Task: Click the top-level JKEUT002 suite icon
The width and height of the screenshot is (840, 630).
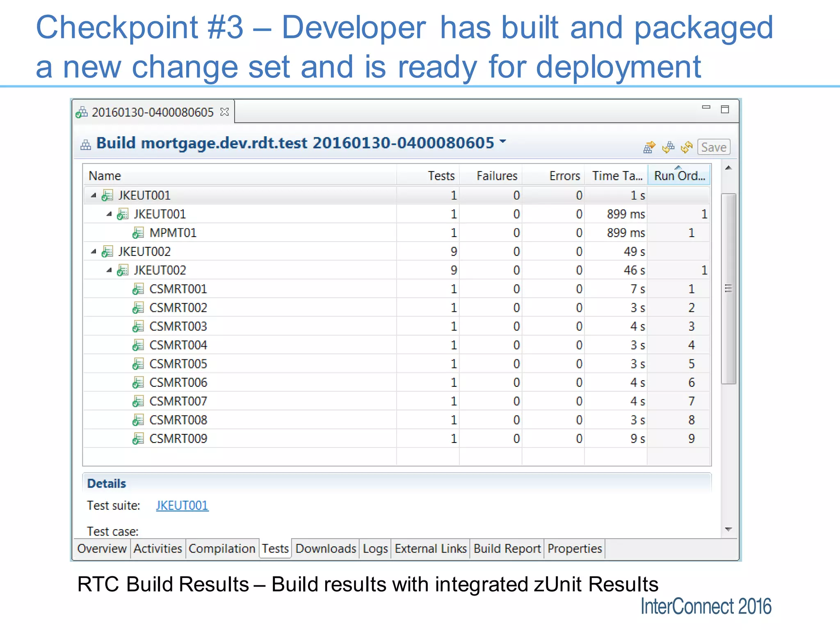Action: [x=107, y=251]
